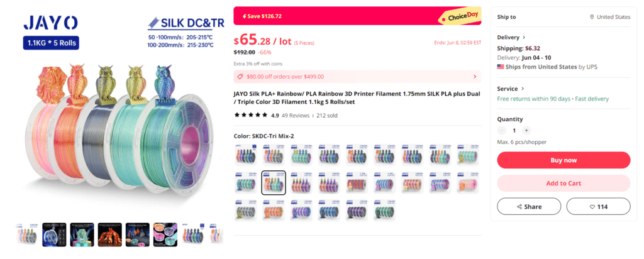Click the coupon tag icon for $80.00 off
This screenshot has height=259, width=644.
coord(241,76)
